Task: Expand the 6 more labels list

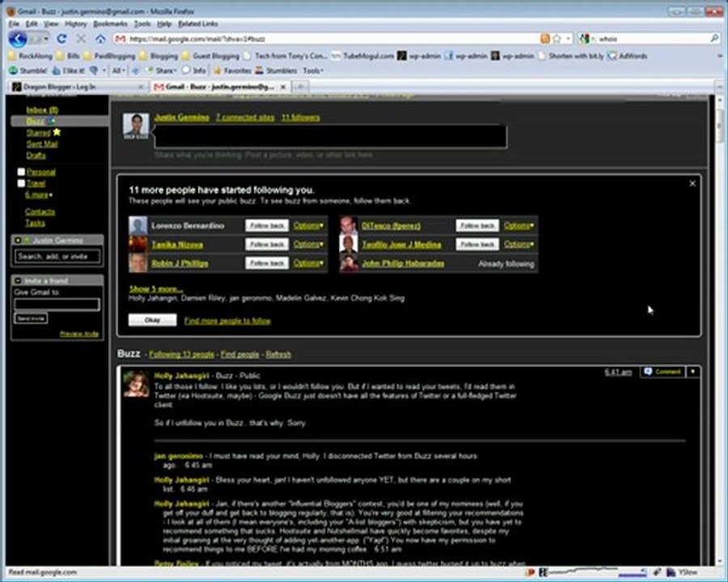Action: (x=39, y=195)
